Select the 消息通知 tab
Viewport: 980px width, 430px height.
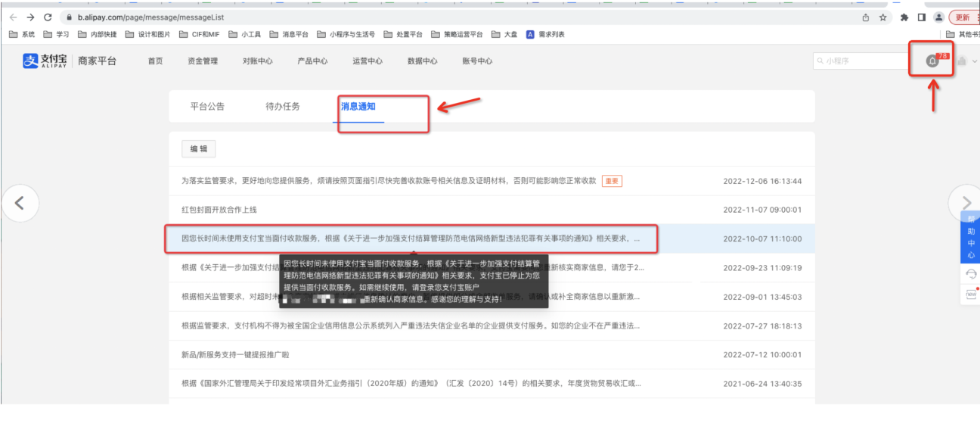(x=358, y=107)
